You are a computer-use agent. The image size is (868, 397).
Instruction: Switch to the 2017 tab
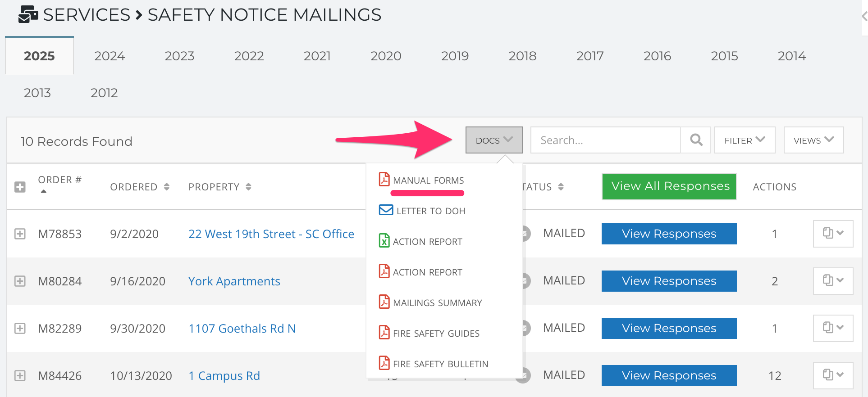click(589, 56)
